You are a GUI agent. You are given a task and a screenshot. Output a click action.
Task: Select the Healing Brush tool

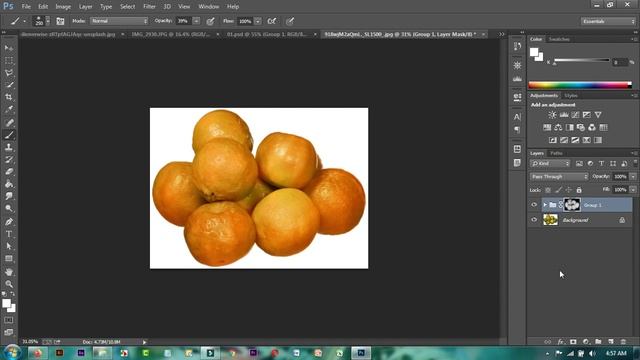tap(9, 122)
